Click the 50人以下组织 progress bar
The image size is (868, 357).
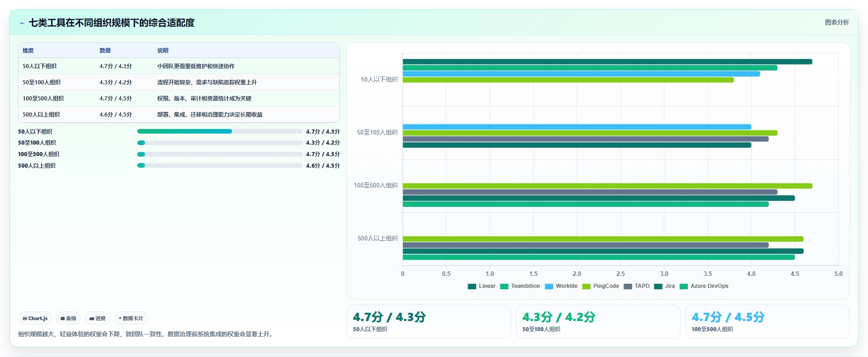pyautogui.click(x=220, y=131)
